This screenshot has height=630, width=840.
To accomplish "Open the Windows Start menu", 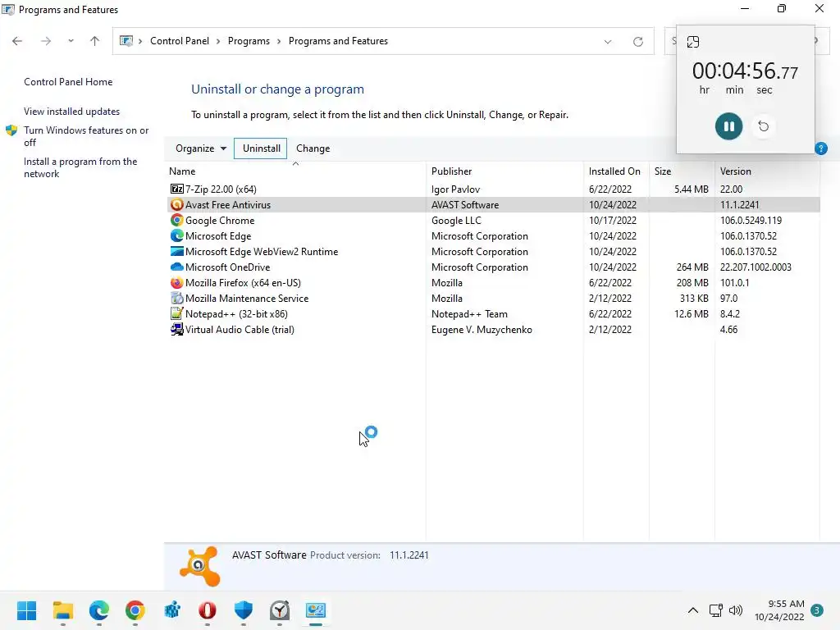I will click(x=27, y=610).
